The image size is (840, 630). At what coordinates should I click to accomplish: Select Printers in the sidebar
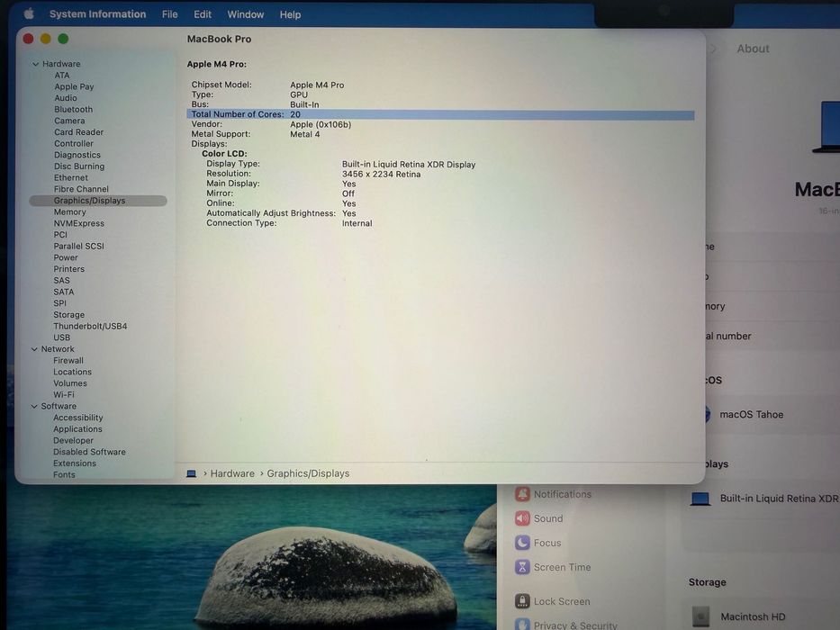coord(68,269)
